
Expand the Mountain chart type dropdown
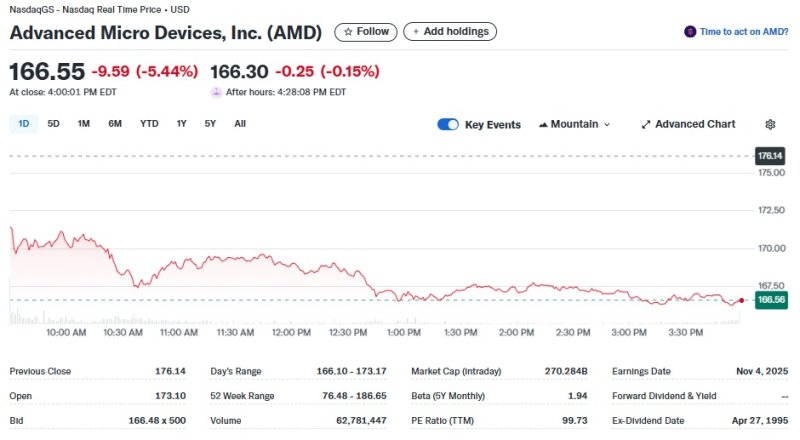574,124
